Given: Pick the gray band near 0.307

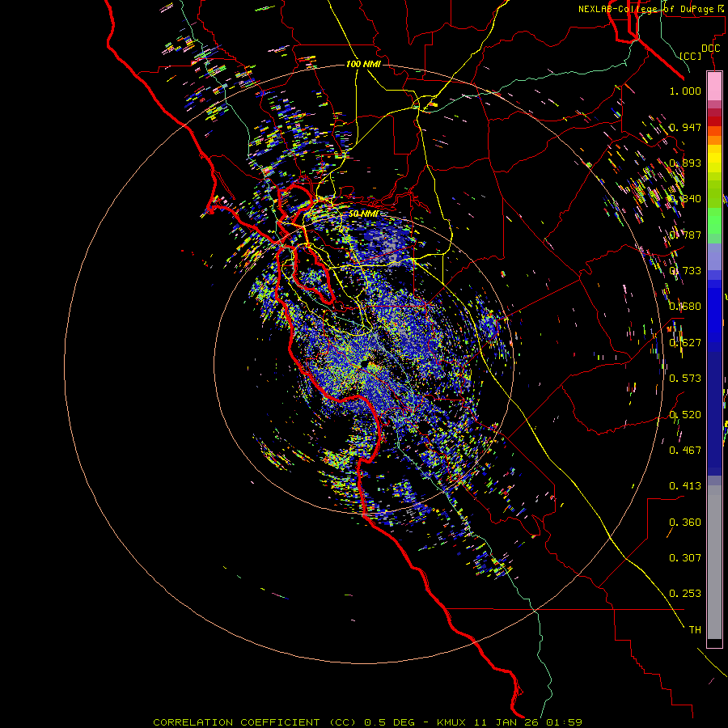Looking at the screenshot, I should tap(714, 562).
